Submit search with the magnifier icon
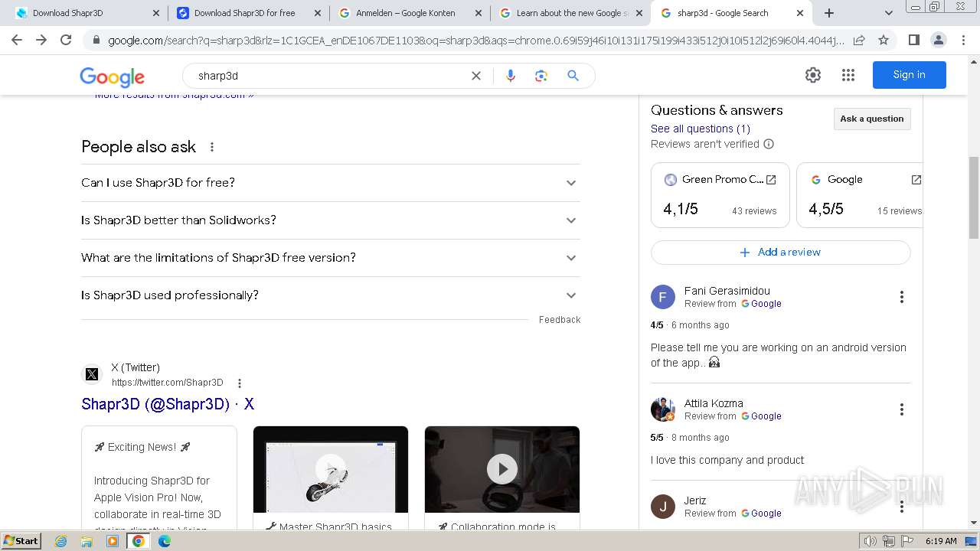 coord(573,75)
